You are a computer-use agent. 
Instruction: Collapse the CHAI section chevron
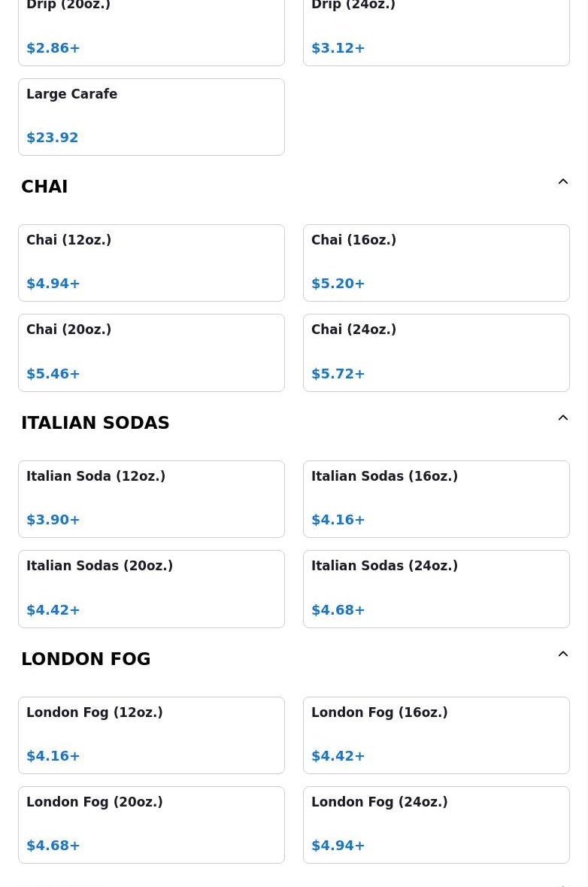[562, 182]
